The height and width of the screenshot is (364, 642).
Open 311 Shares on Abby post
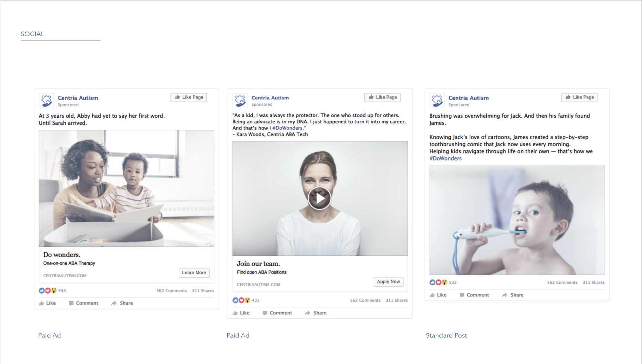pos(203,290)
